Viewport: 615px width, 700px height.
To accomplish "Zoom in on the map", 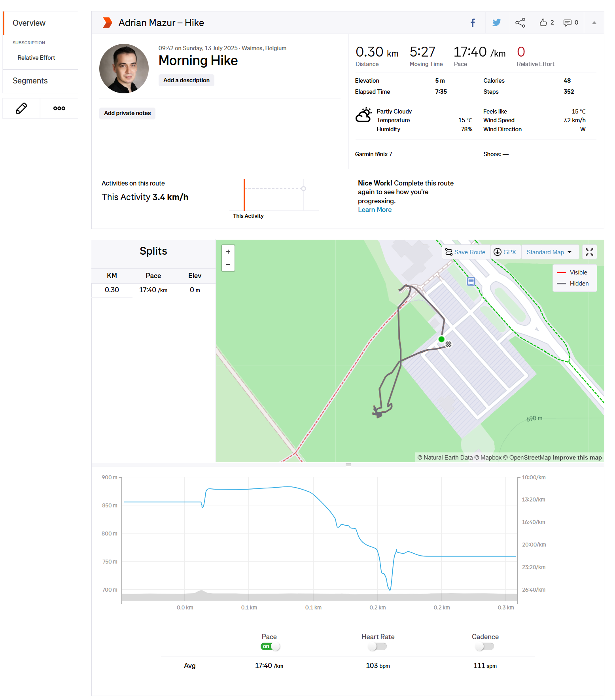I will (228, 252).
